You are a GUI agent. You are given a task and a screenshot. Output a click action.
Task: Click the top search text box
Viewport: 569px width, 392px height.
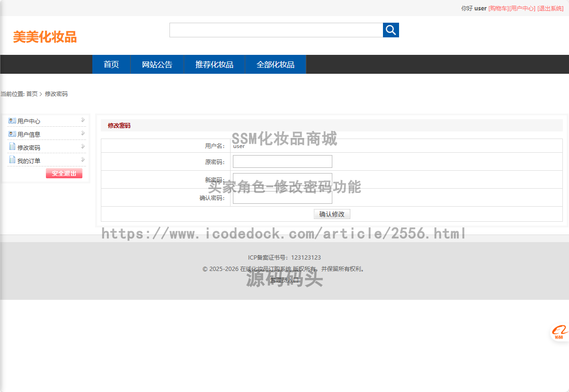tap(276, 30)
